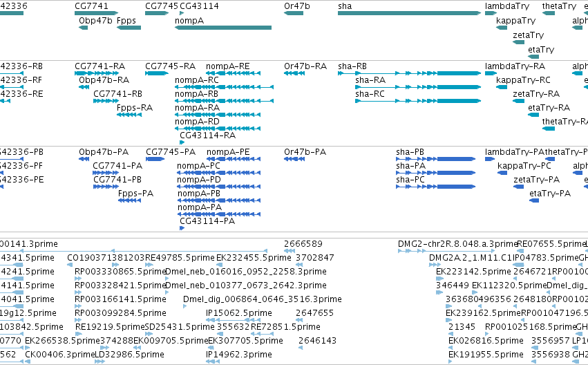Select the CG7741 gene label
The image size is (588, 365).
[91, 6]
